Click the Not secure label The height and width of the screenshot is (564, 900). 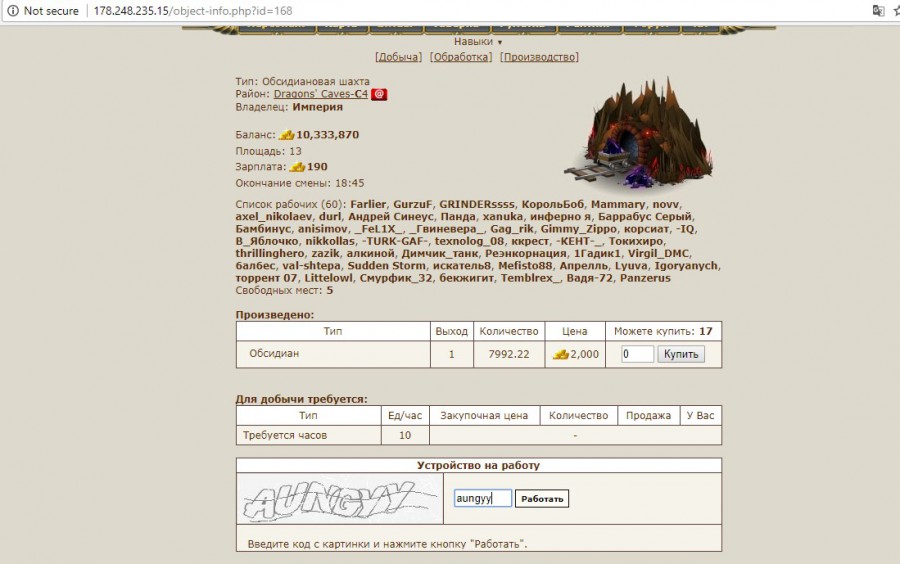(x=51, y=11)
